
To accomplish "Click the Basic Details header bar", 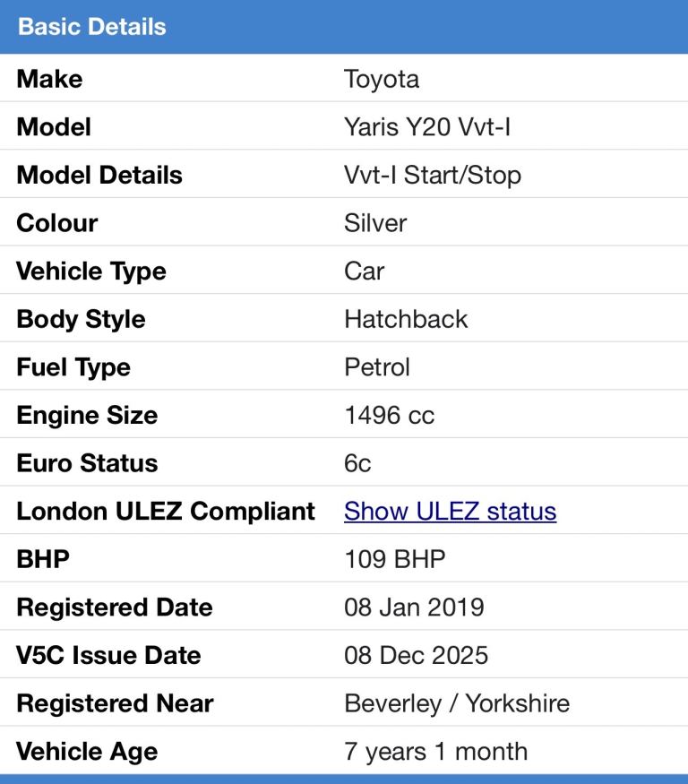I will [344, 26].
